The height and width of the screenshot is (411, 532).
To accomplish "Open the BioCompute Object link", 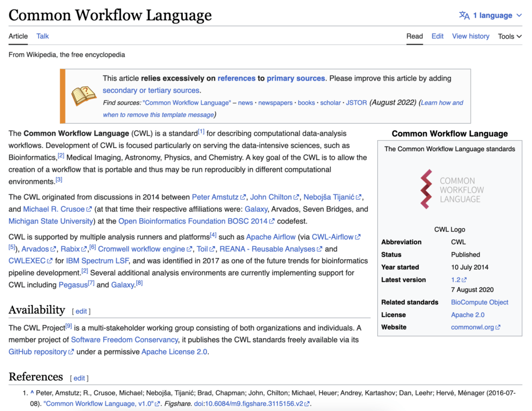I will (x=480, y=302).
